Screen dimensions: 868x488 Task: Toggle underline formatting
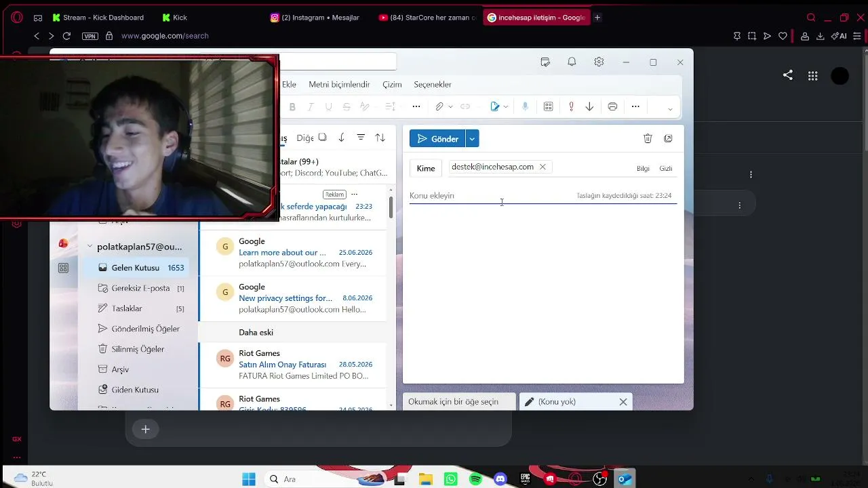pos(329,106)
